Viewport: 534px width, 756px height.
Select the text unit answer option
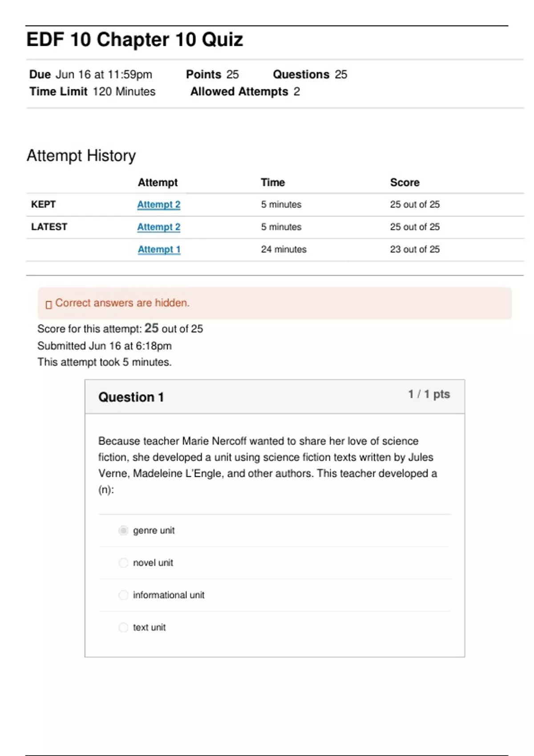click(x=123, y=627)
